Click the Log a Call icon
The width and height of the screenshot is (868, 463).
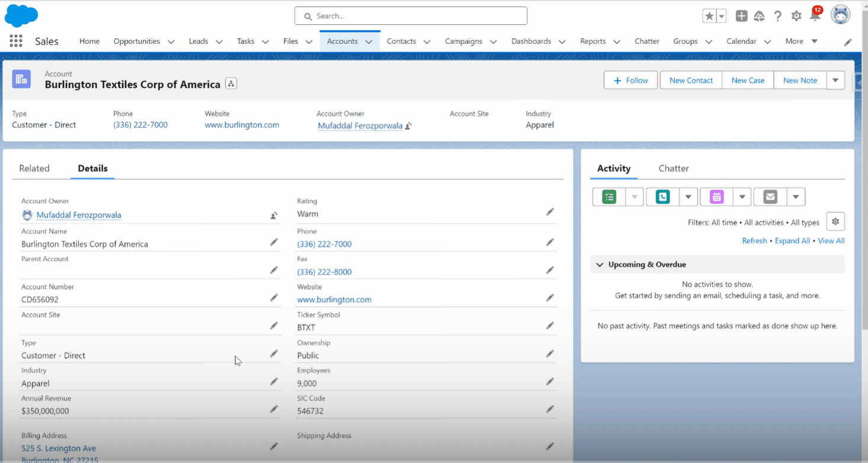click(662, 197)
